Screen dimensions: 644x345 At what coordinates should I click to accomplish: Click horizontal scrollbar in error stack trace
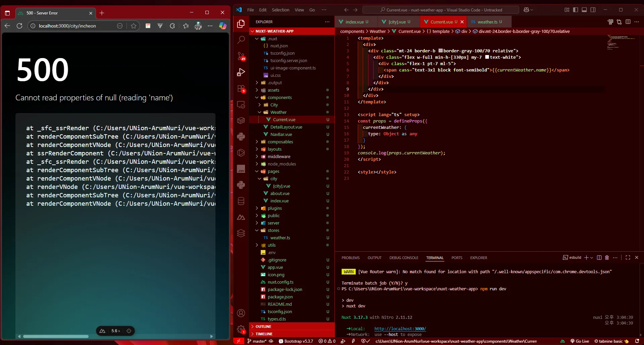click(x=55, y=336)
